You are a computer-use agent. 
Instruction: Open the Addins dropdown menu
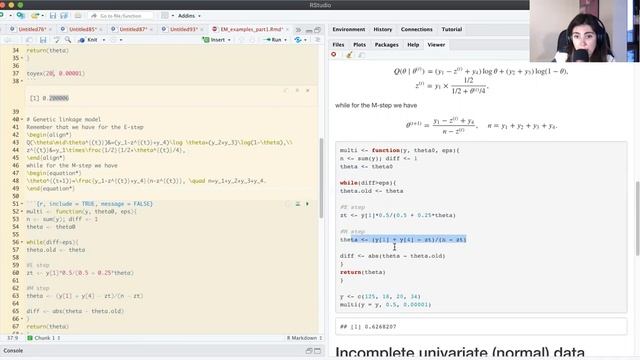(189, 16)
